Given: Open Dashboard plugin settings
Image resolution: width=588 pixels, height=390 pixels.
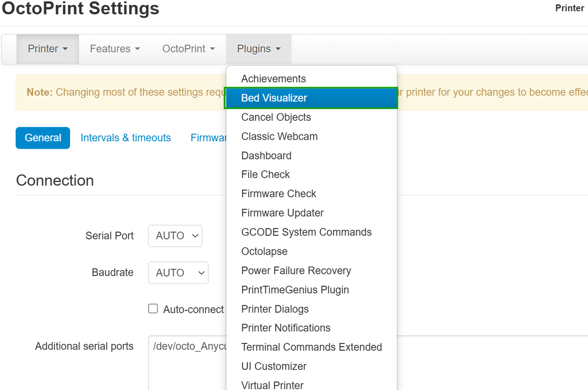Looking at the screenshot, I should point(312,156).
